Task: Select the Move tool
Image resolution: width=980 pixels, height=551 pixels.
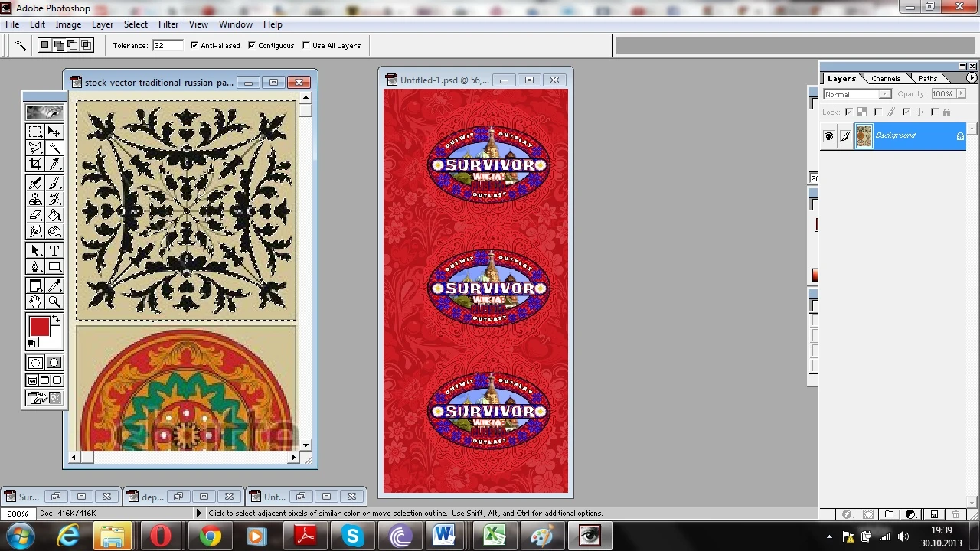Action: 54,132
